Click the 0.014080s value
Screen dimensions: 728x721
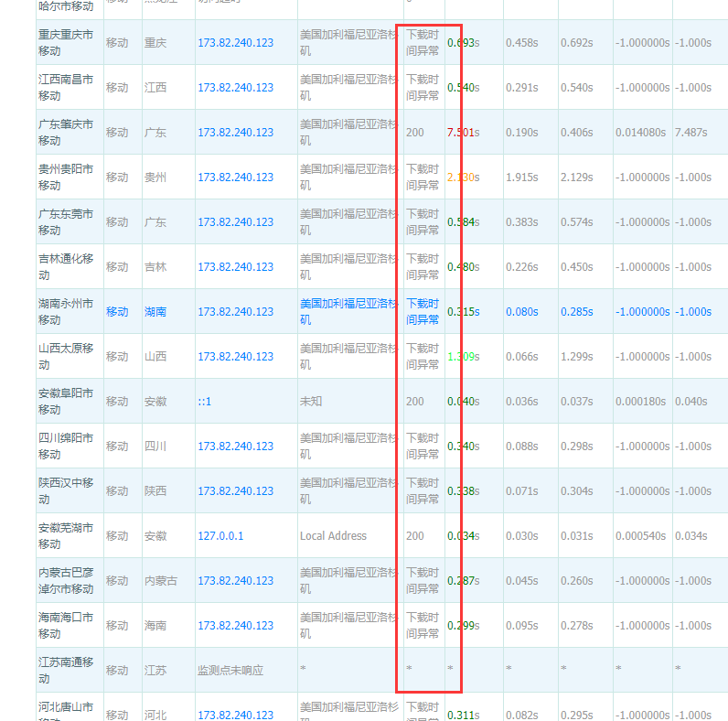(x=641, y=133)
